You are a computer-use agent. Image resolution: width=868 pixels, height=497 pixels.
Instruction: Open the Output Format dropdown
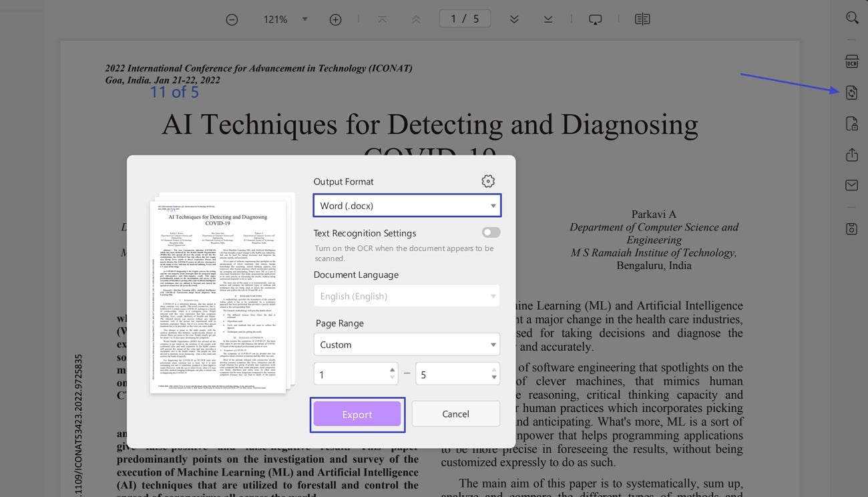[407, 205]
